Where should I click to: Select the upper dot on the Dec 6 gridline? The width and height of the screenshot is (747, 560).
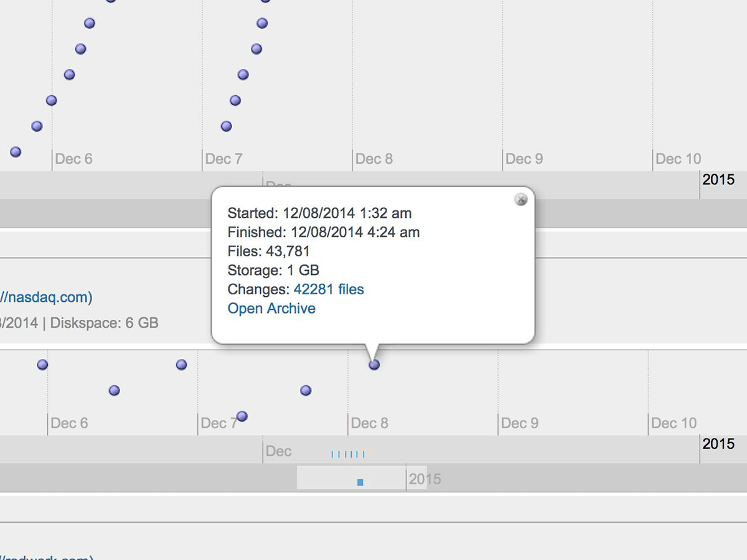click(52, 100)
